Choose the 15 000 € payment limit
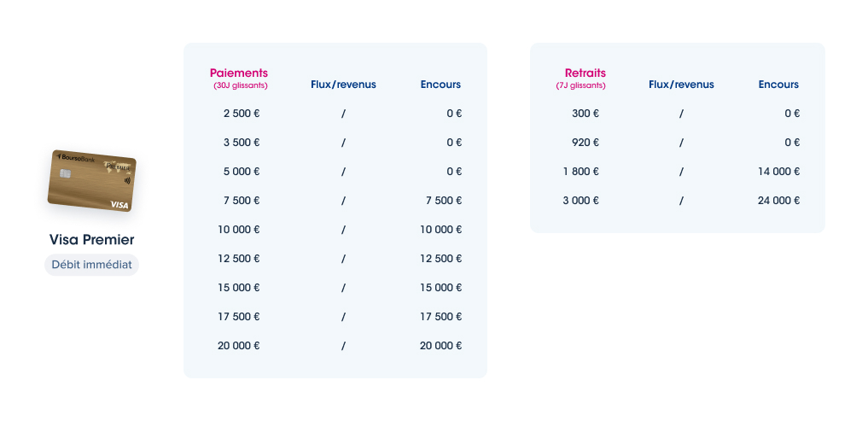Viewport: 868px width, 421px height. click(239, 288)
